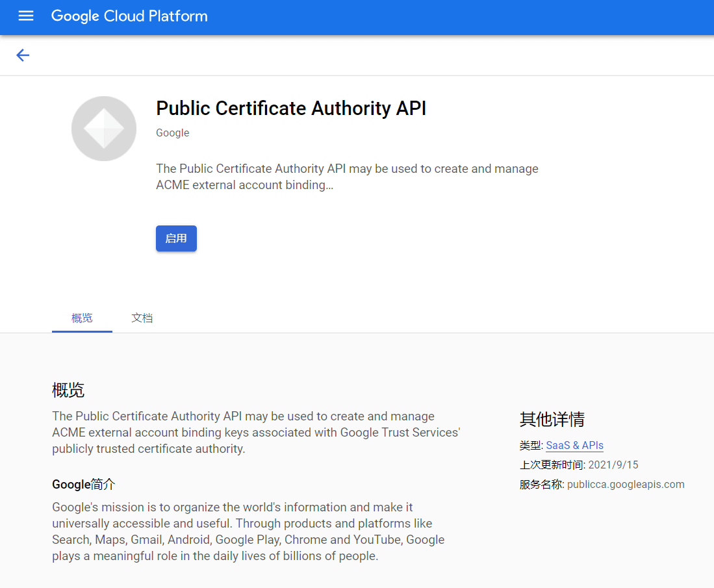Switch to the 文档 tab
714x588 pixels.
tap(142, 318)
